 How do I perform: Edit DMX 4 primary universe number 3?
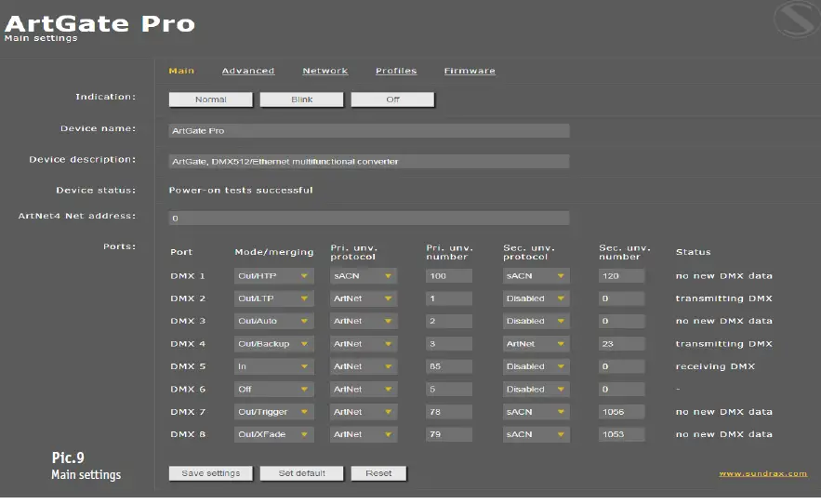pos(449,344)
